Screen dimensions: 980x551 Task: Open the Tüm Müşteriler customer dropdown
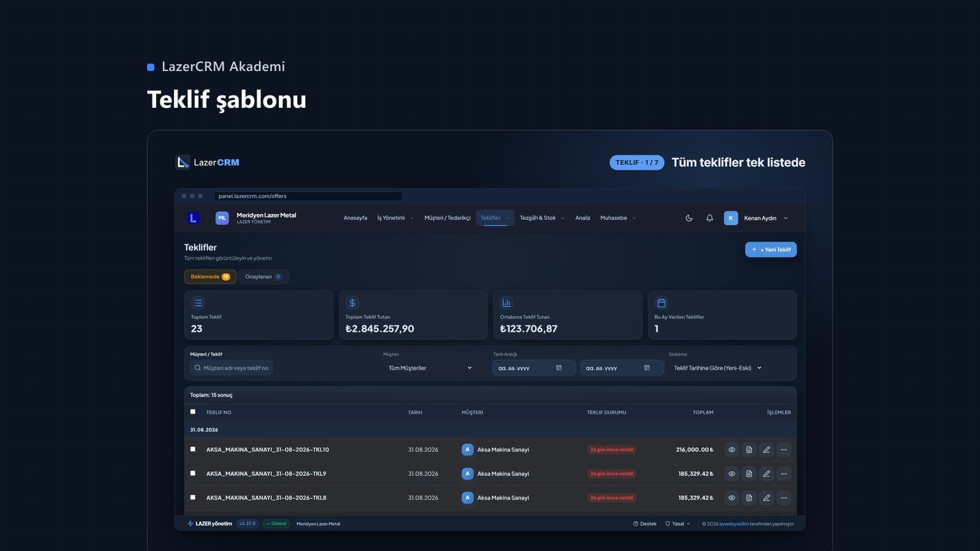[x=431, y=368]
